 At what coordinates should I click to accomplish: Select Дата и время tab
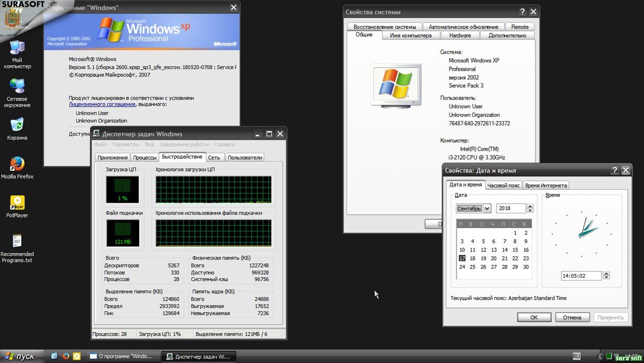coord(465,184)
